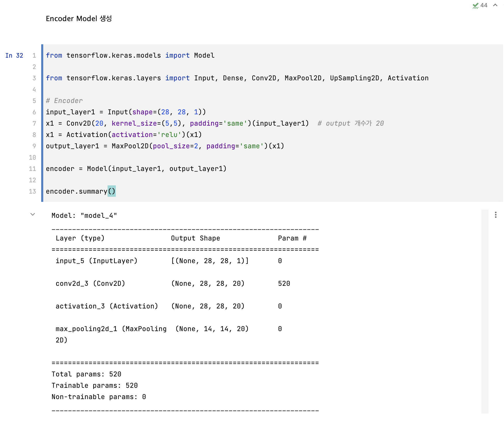Click 'UpSampling2D' in the import line
The image size is (504, 430).
[x=354, y=78]
